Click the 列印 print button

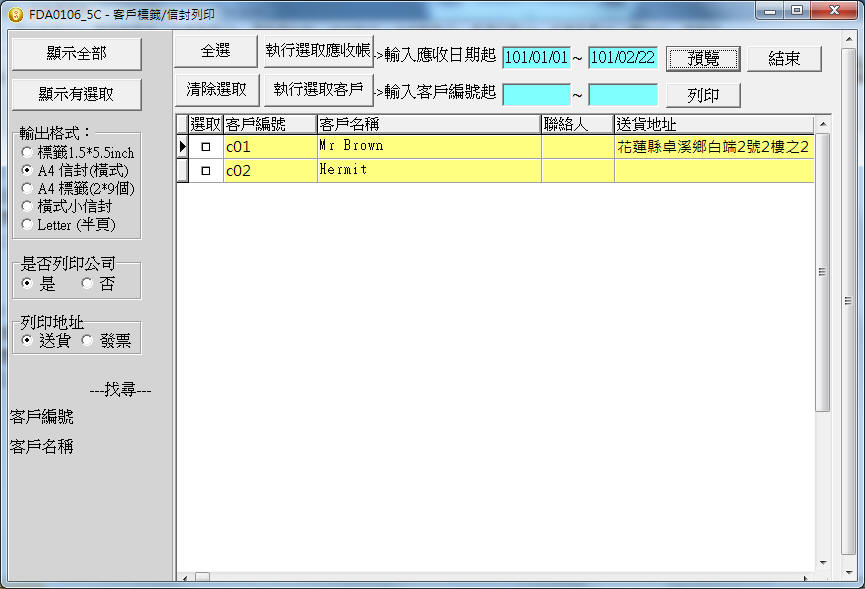pos(703,95)
